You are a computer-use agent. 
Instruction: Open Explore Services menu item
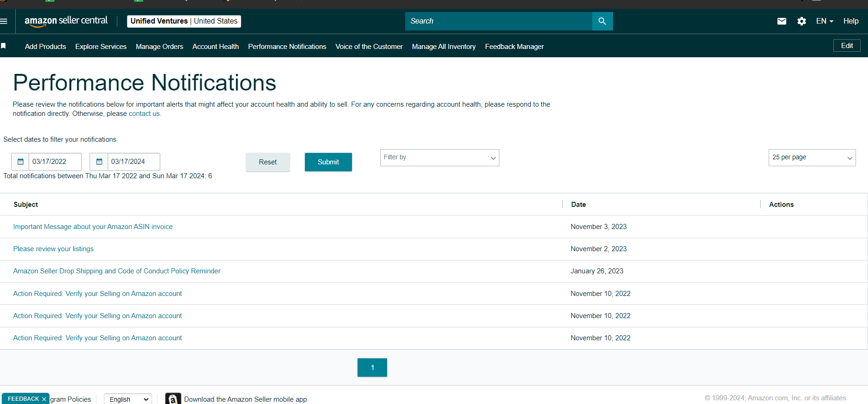(x=101, y=47)
